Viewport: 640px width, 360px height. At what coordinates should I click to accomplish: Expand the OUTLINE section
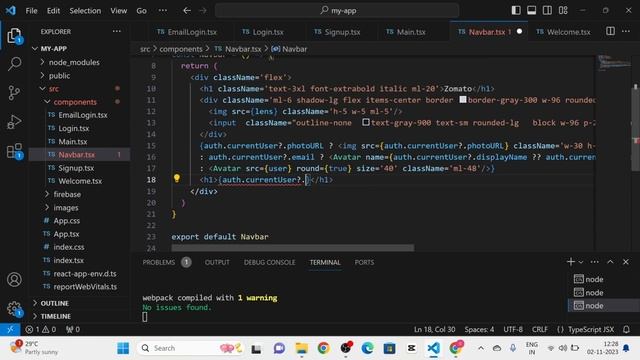click(54, 303)
